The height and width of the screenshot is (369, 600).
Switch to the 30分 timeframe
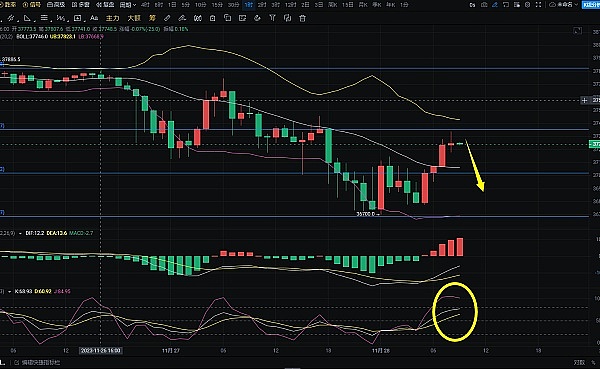pos(233,5)
